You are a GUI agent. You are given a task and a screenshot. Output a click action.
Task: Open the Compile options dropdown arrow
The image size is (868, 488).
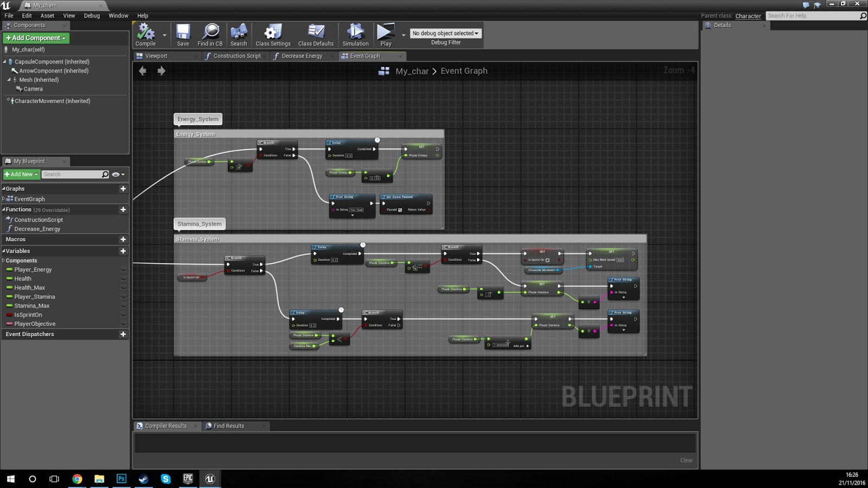click(164, 35)
